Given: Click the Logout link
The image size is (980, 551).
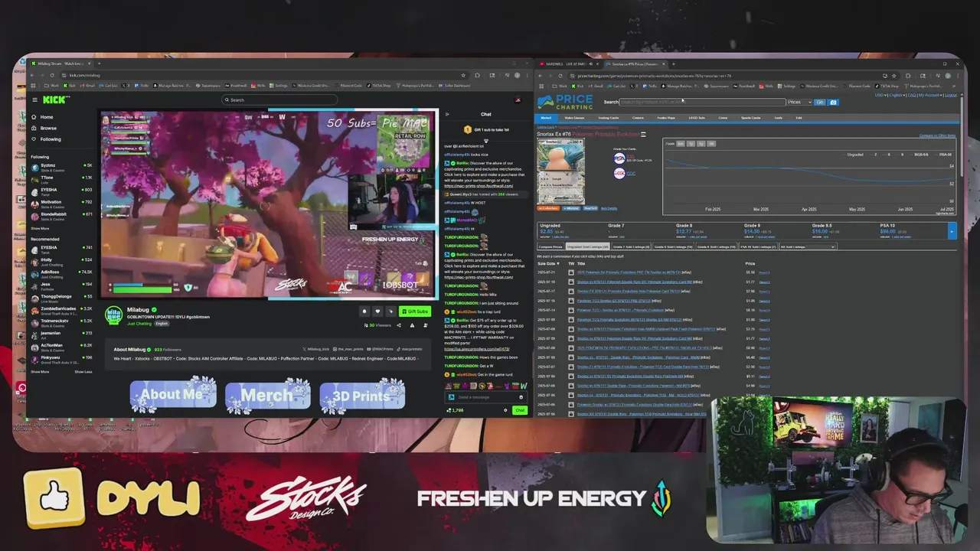Looking at the screenshot, I should [951, 95].
